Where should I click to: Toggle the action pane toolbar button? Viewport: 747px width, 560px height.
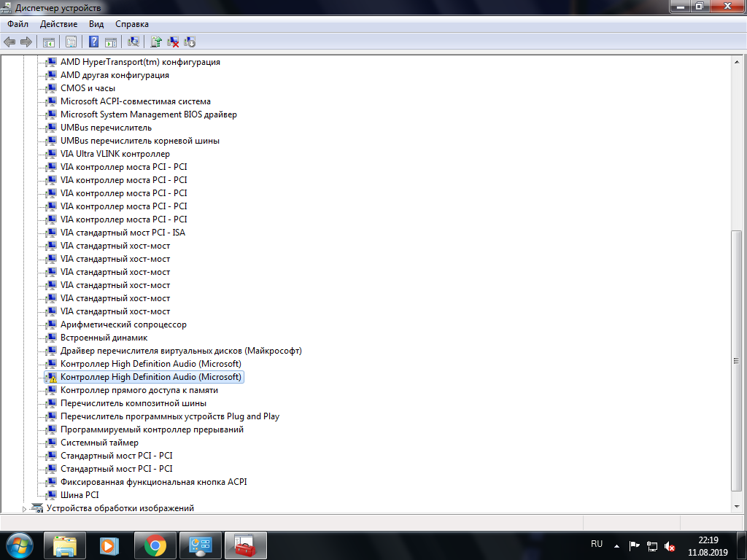tap(111, 42)
